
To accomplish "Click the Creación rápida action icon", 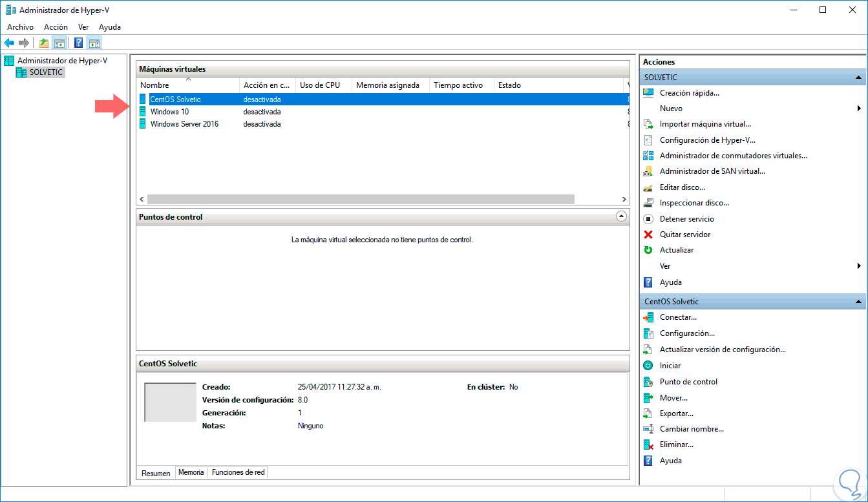I will [x=648, y=93].
